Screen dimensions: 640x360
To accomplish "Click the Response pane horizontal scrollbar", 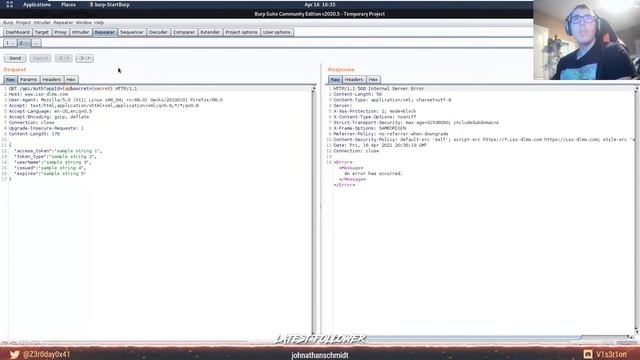I will pyautogui.click(x=482, y=337).
